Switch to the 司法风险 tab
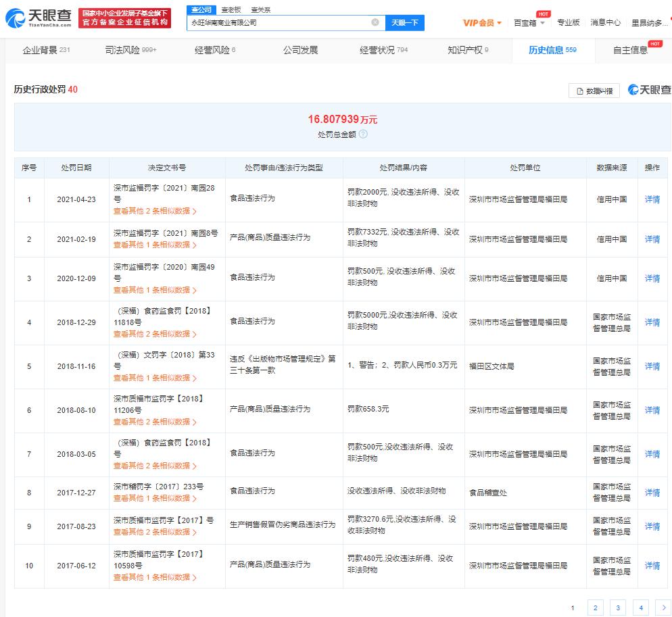The image size is (672, 617). 130,50
